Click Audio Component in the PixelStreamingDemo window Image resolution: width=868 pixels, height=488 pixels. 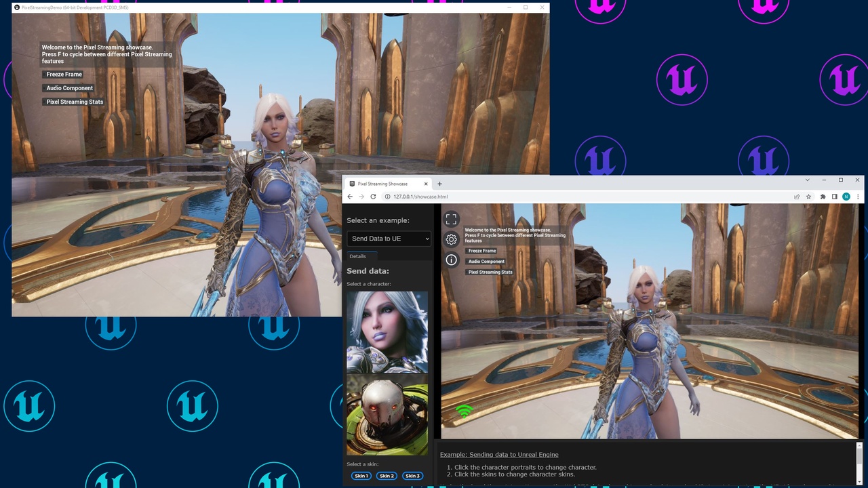[x=69, y=88]
